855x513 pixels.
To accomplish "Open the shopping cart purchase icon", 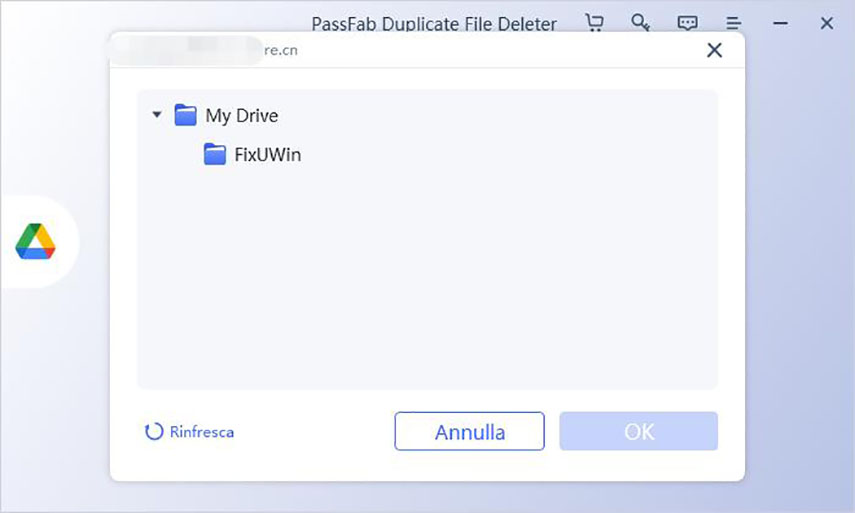I will [594, 23].
